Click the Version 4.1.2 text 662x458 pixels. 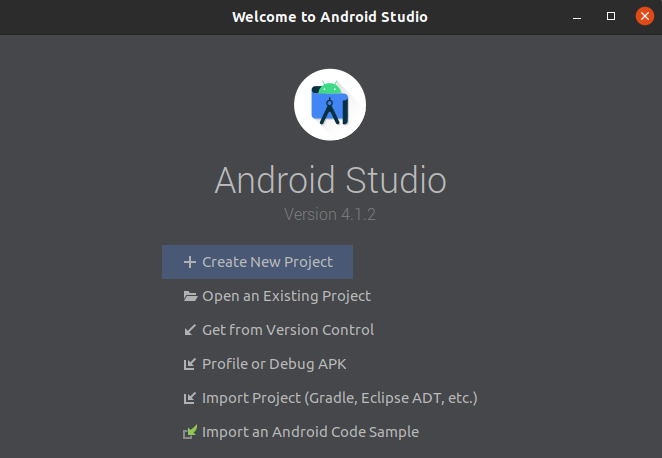(x=330, y=214)
